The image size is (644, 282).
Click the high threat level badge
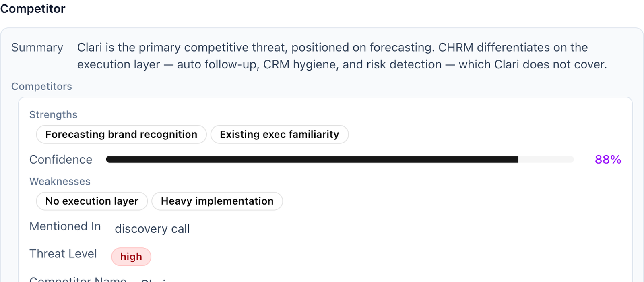[131, 257]
